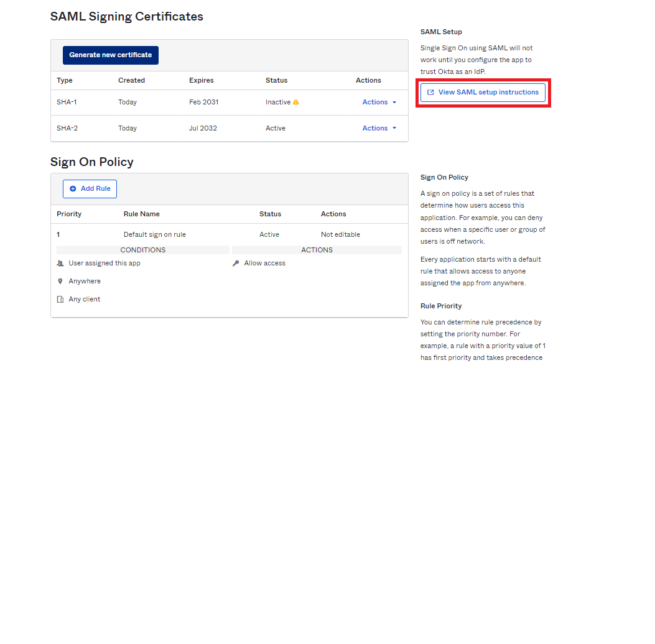
Task: Click the Expires column header
Action: pos(201,80)
